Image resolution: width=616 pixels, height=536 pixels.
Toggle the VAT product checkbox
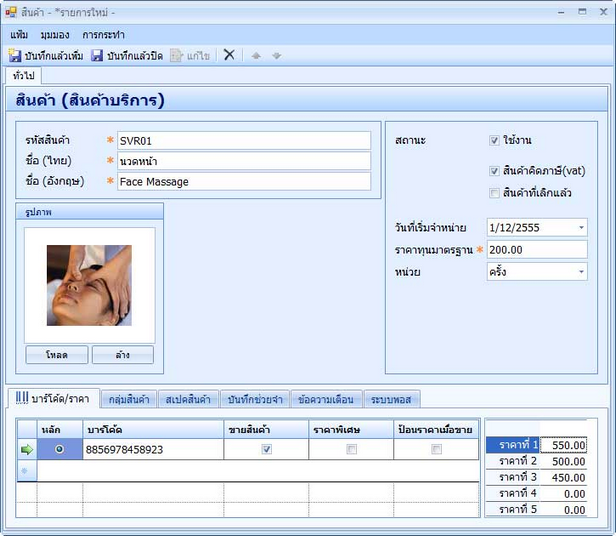click(x=495, y=171)
